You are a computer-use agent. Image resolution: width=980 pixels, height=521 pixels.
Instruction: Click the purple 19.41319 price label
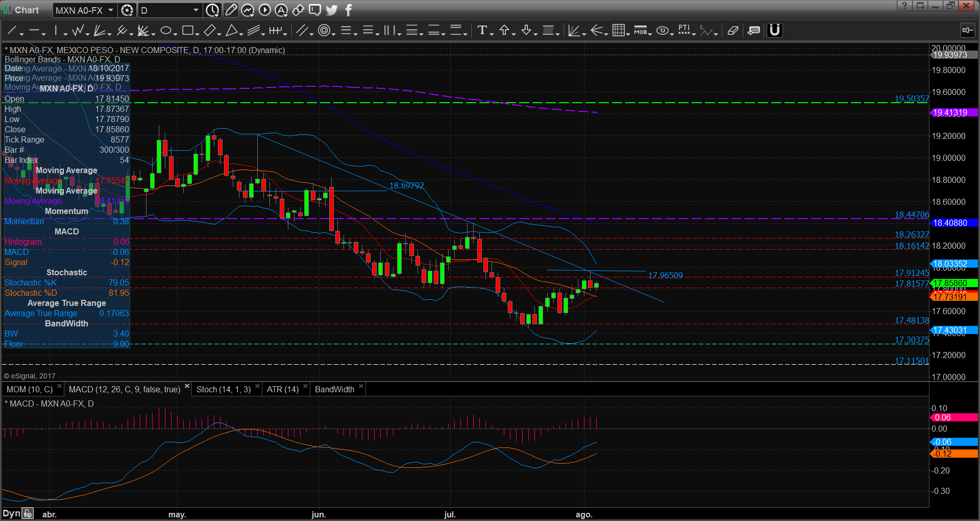954,113
